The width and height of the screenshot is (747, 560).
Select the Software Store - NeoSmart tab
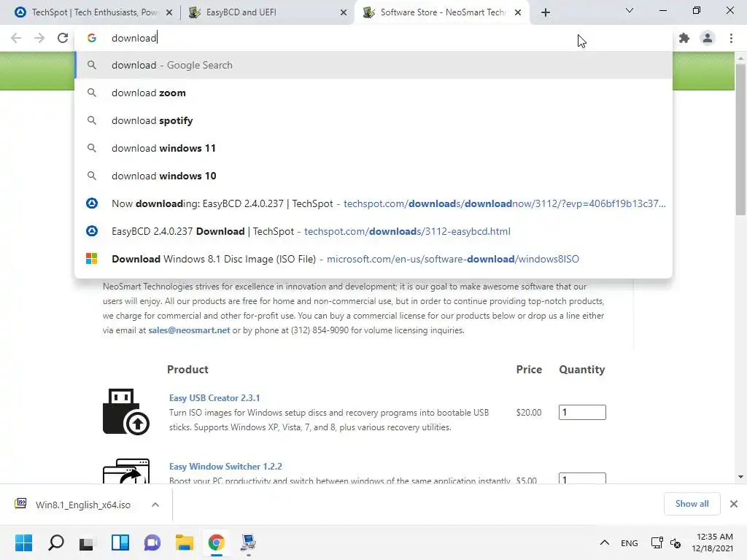tap(442, 12)
